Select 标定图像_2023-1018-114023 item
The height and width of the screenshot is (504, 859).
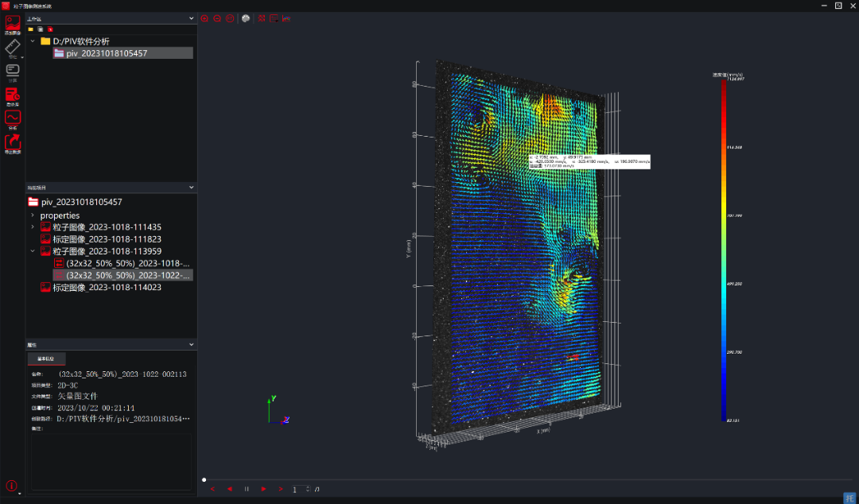(x=107, y=288)
